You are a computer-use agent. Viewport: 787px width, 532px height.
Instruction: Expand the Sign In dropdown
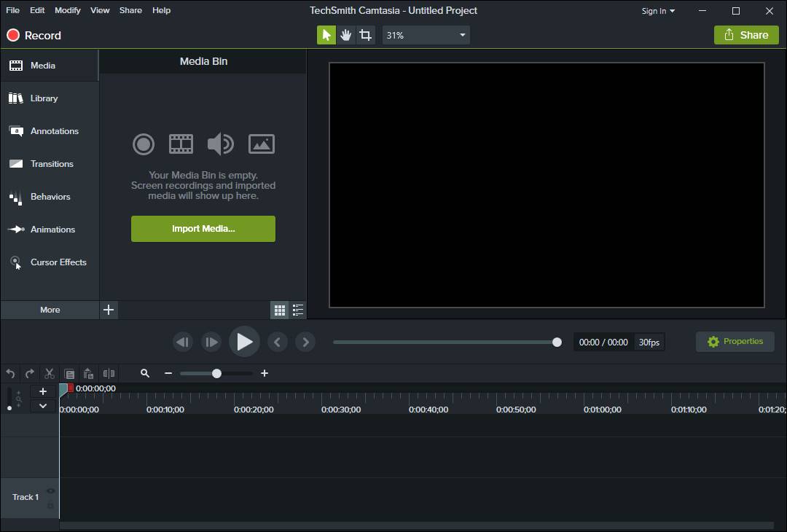(658, 11)
